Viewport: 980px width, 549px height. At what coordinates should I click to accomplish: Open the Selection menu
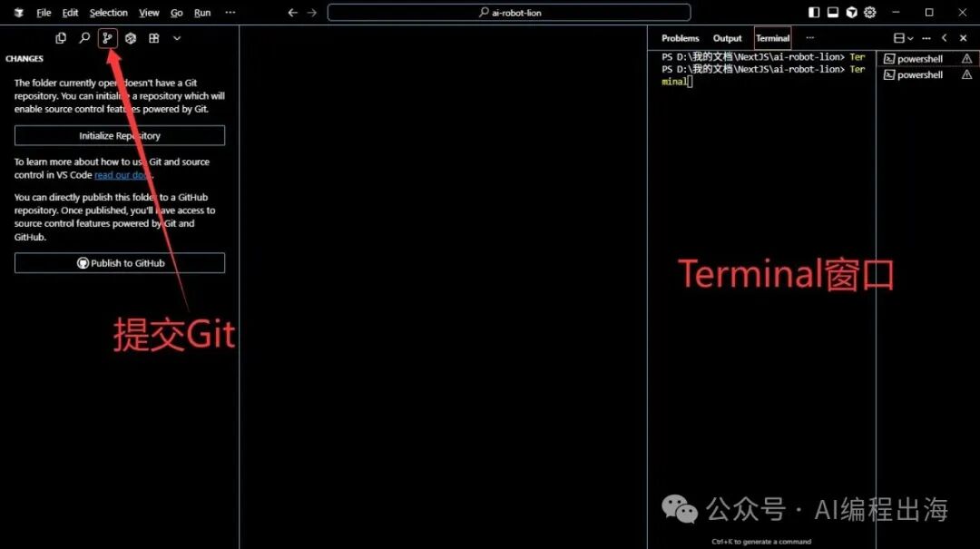[109, 13]
